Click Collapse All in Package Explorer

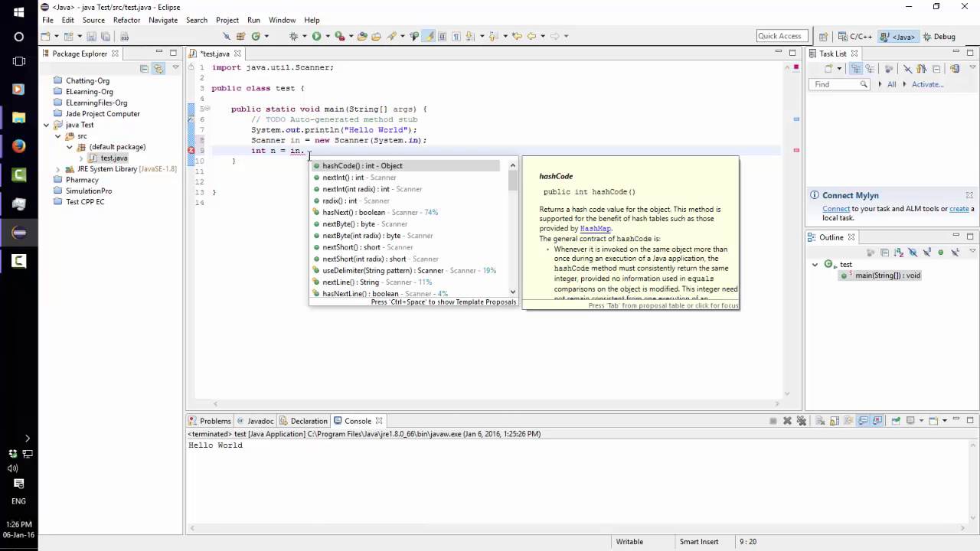[x=144, y=68]
